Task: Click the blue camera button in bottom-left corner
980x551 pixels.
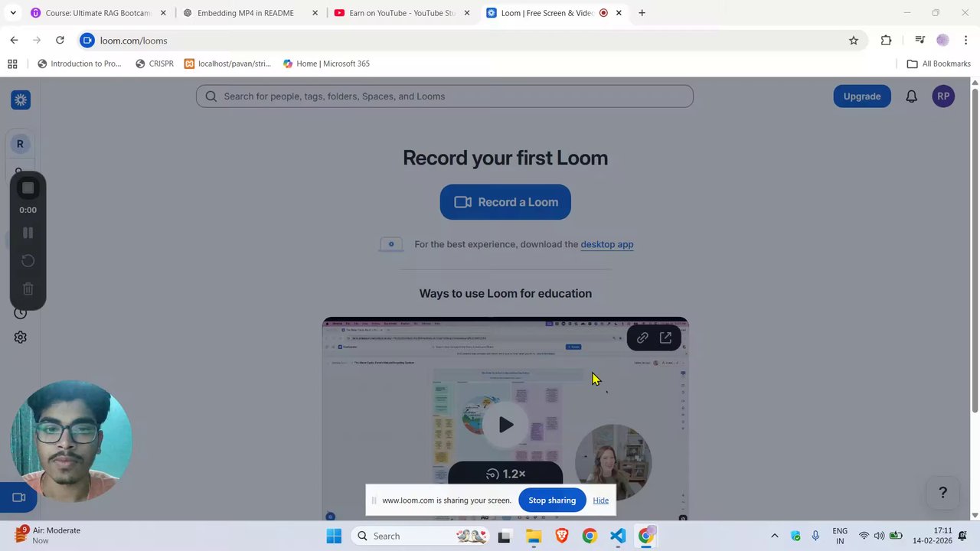Action: 19,497
